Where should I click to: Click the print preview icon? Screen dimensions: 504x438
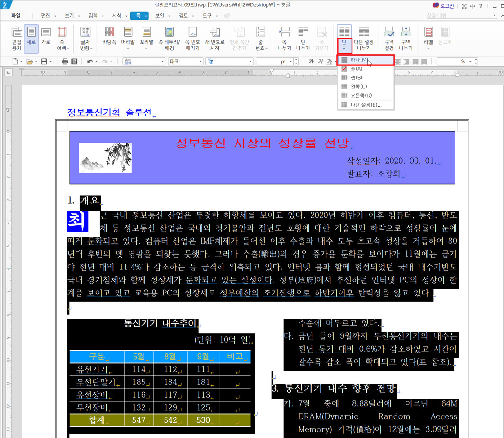(74, 62)
